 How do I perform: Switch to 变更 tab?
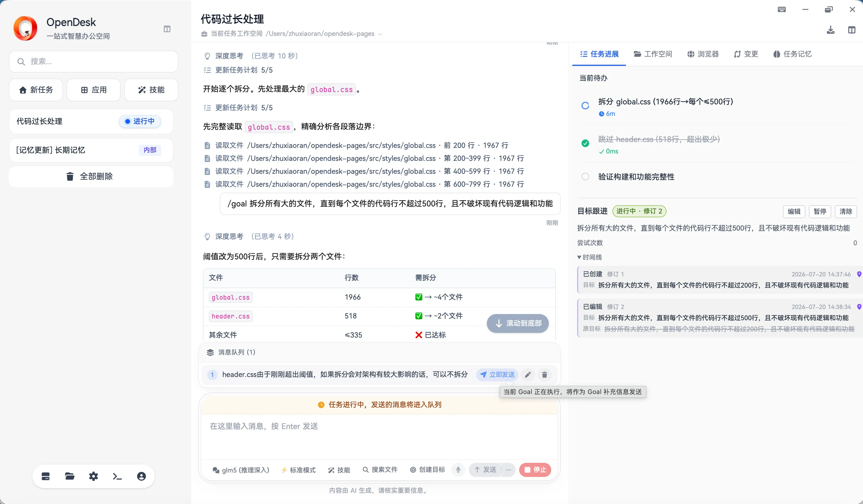click(x=746, y=54)
